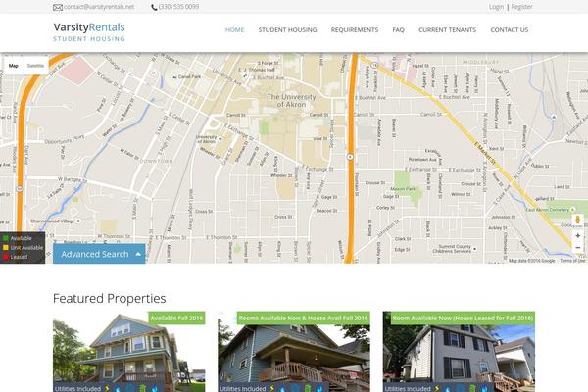Click the 'Featured Properties' heading
This screenshot has height=392, width=588.
tap(110, 299)
